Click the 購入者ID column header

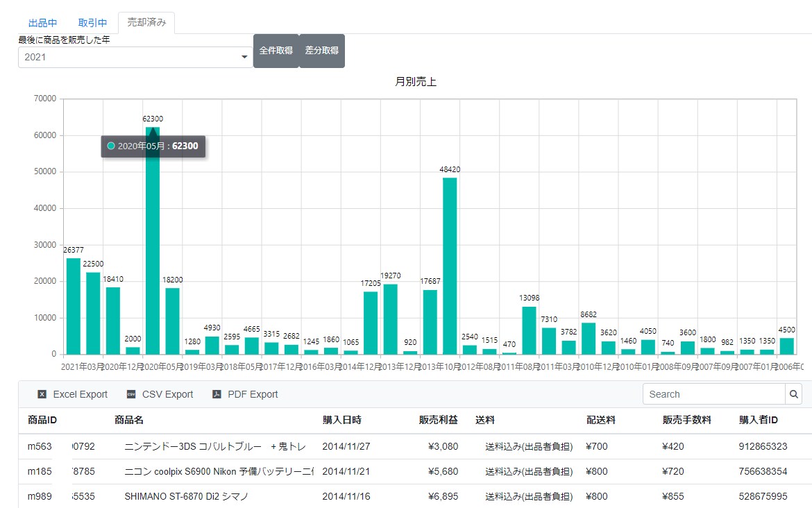pos(758,420)
